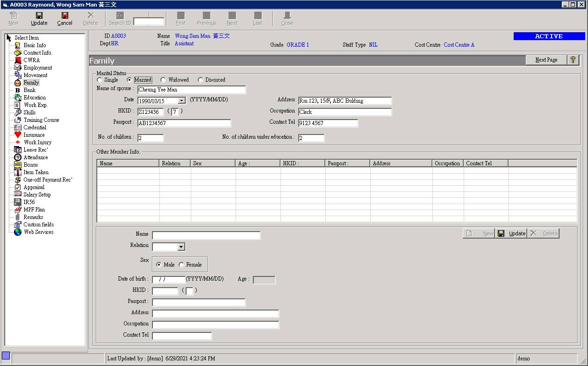Viewport: 588px width, 366px height.
Task: Select the Bonus sidebar icon
Action: 18,165
